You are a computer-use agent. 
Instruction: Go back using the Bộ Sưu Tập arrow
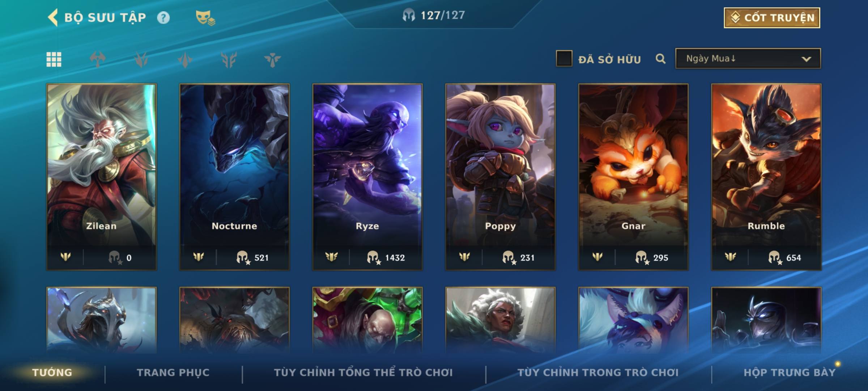pos(53,17)
